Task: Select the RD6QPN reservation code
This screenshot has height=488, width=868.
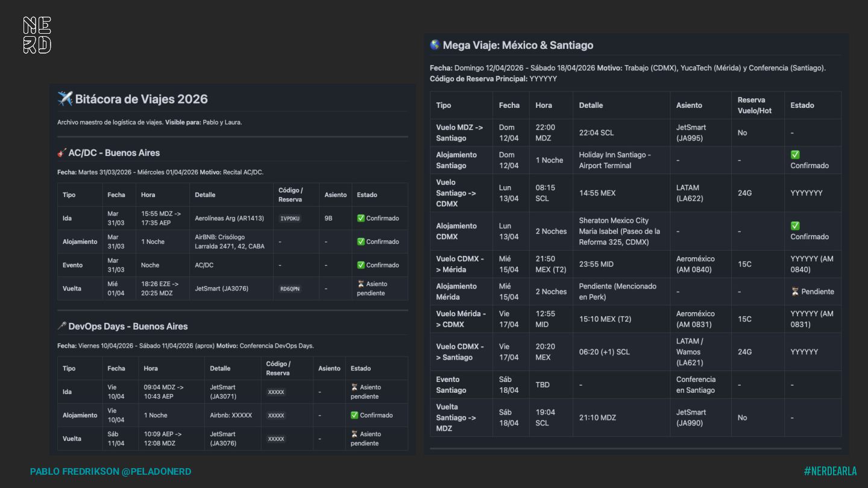Action: [289, 289]
